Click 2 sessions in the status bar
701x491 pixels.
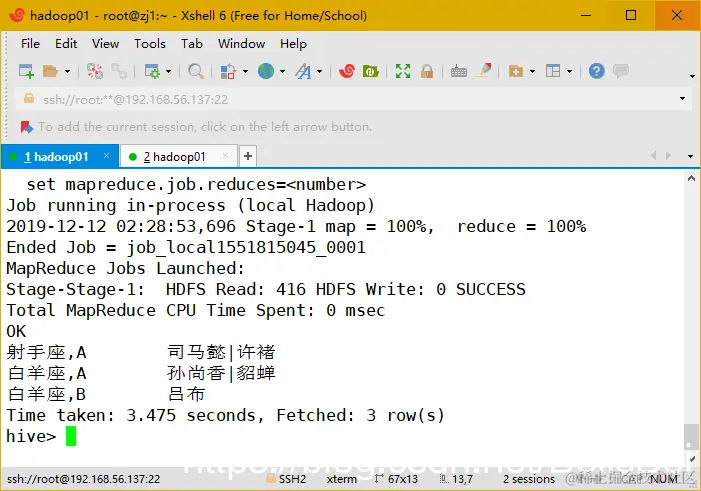529,479
